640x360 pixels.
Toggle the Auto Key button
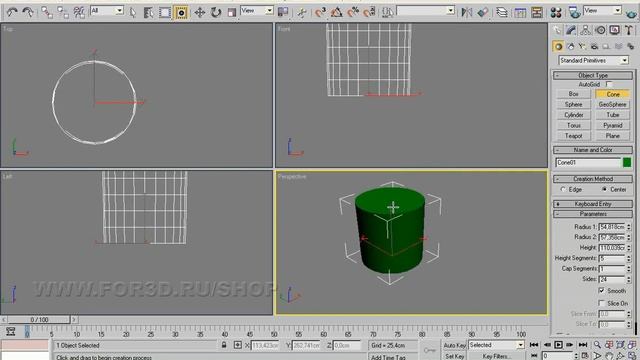[x=455, y=345]
